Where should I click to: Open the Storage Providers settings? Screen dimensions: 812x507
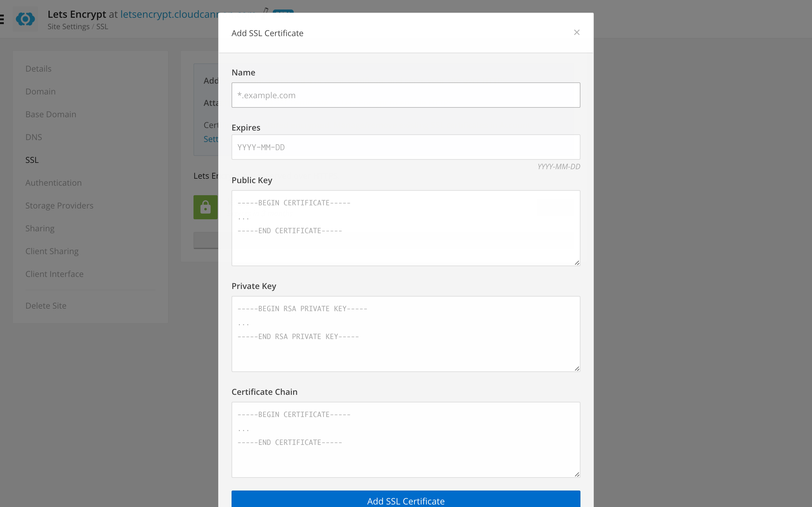[x=59, y=206]
